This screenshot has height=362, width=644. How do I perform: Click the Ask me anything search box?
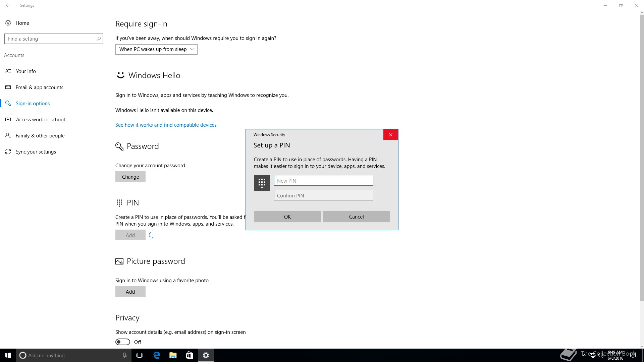click(x=73, y=355)
